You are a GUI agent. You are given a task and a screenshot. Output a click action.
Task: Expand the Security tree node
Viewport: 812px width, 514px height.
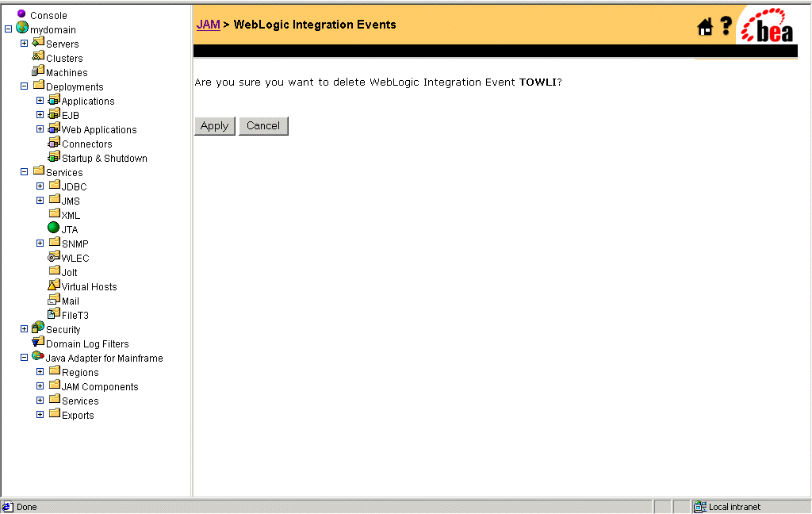pyautogui.click(x=24, y=328)
